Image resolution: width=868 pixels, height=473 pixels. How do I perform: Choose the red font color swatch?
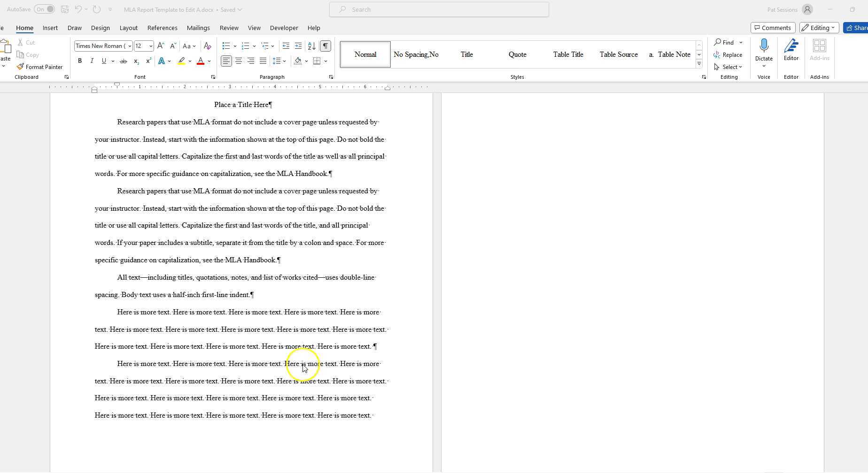click(199, 61)
